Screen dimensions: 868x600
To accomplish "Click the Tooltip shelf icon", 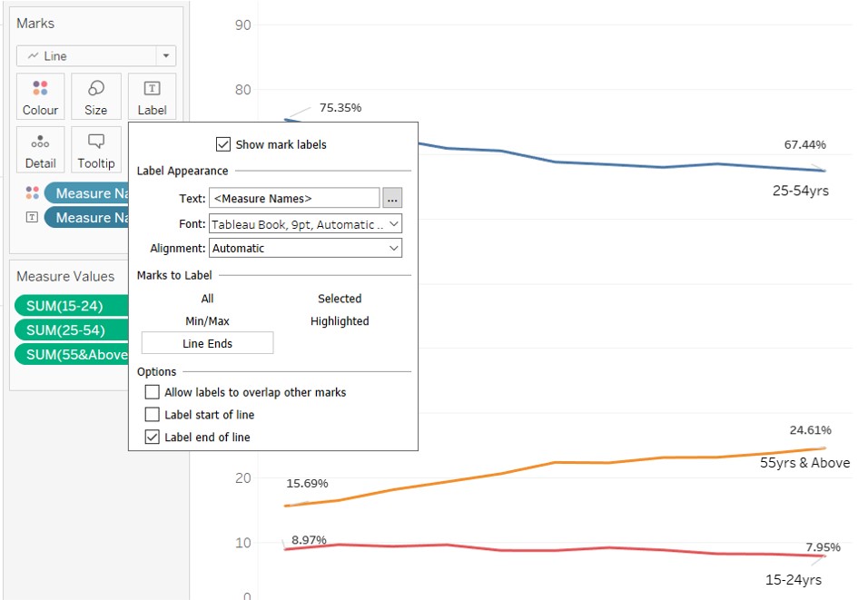I will click(96, 149).
